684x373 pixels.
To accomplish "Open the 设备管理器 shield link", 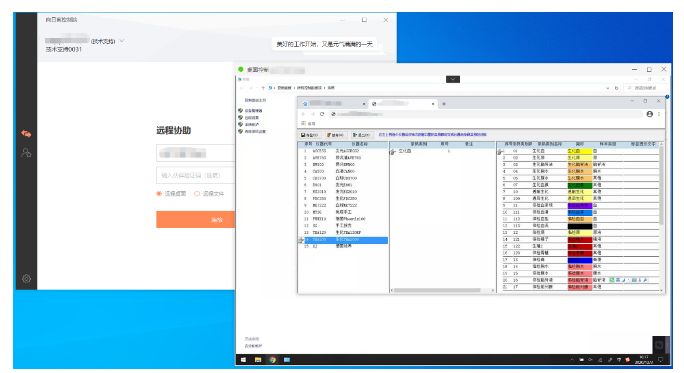I will pyautogui.click(x=250, y=110).
